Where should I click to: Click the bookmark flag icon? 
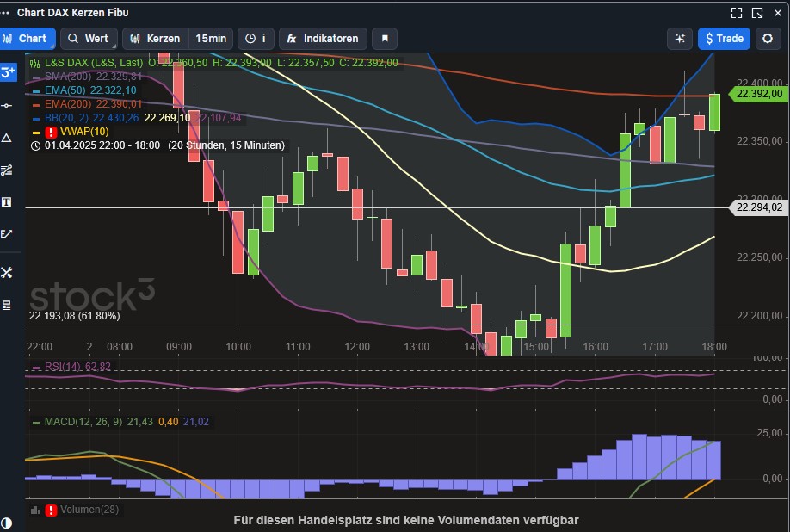pos(384,38)
